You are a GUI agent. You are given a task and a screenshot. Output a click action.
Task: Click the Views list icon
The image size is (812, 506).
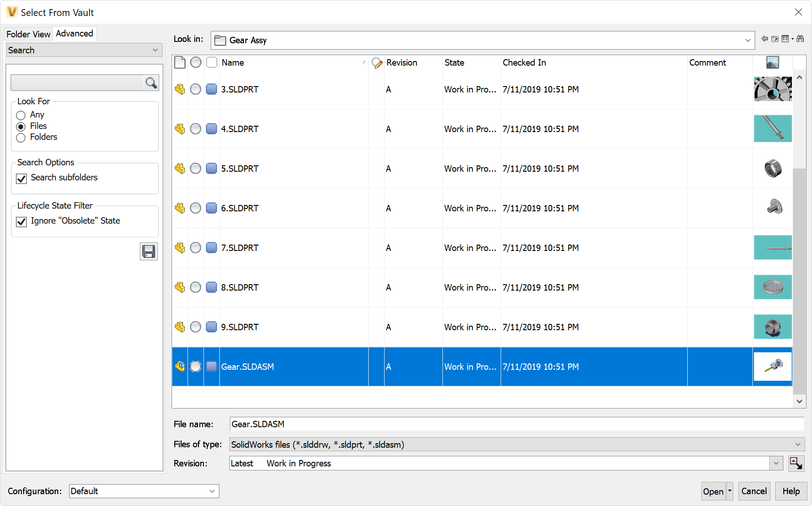[x=785, y=39]
